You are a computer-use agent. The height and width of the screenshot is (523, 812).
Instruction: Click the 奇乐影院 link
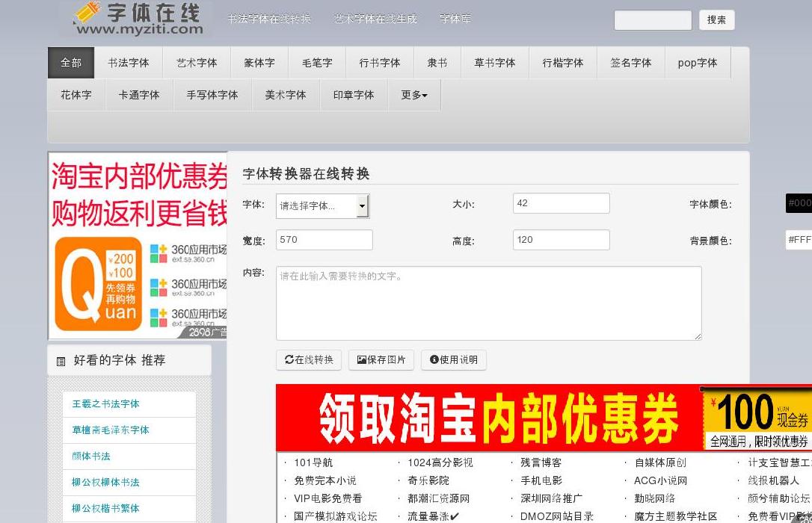(x=428, y=480)
